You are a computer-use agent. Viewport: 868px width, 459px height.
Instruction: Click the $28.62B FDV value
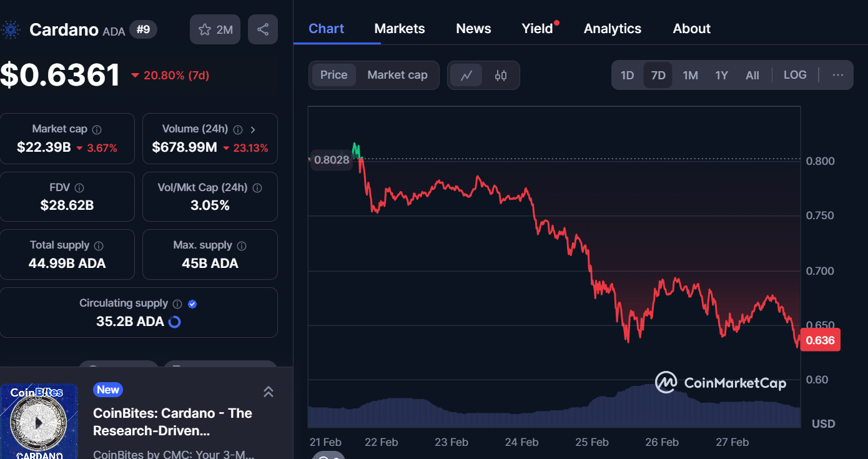[x=67, y=205]
